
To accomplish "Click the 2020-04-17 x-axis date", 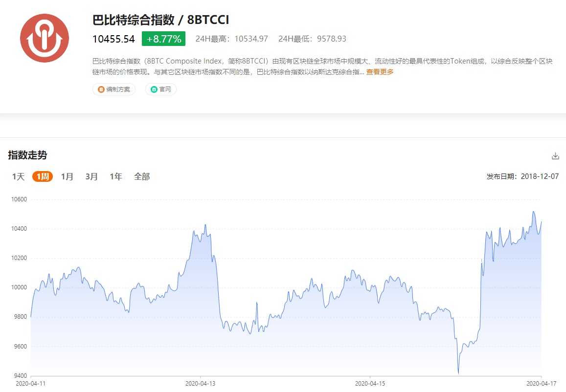I will (541, 384).
